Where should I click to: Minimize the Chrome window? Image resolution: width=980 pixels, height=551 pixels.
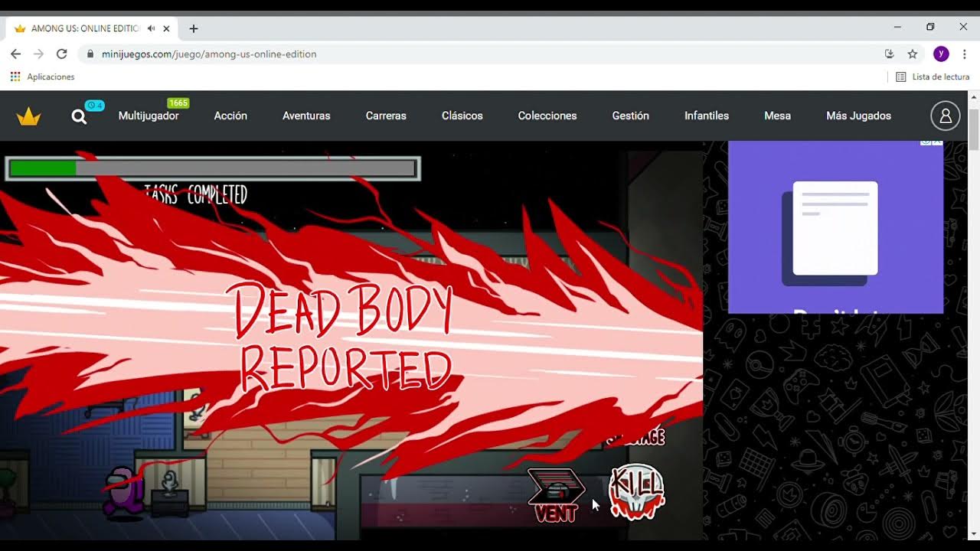point(897,27)
